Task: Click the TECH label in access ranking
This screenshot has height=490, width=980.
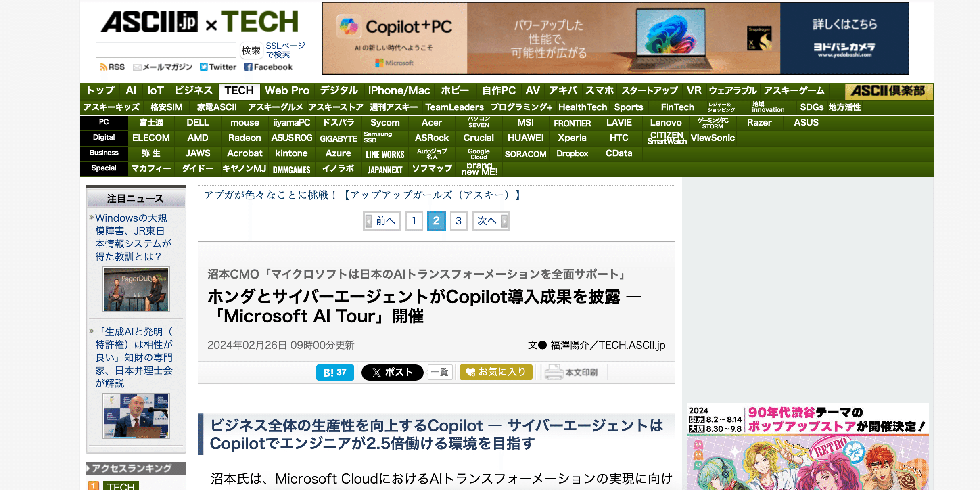Action: coord(121,486)
